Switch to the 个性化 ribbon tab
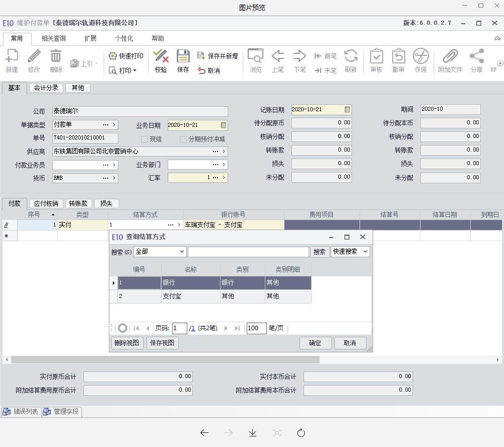The image size is (504, 447). 124,39
